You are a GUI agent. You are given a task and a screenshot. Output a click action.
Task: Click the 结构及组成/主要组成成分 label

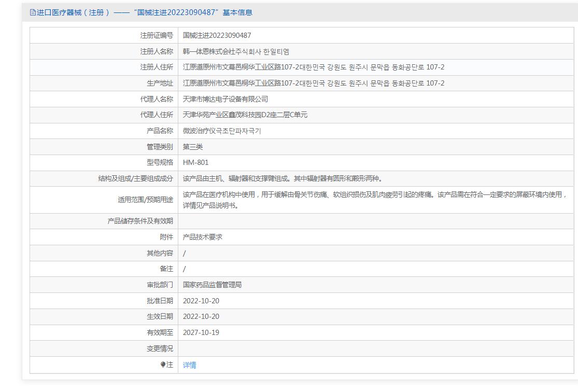135,178
